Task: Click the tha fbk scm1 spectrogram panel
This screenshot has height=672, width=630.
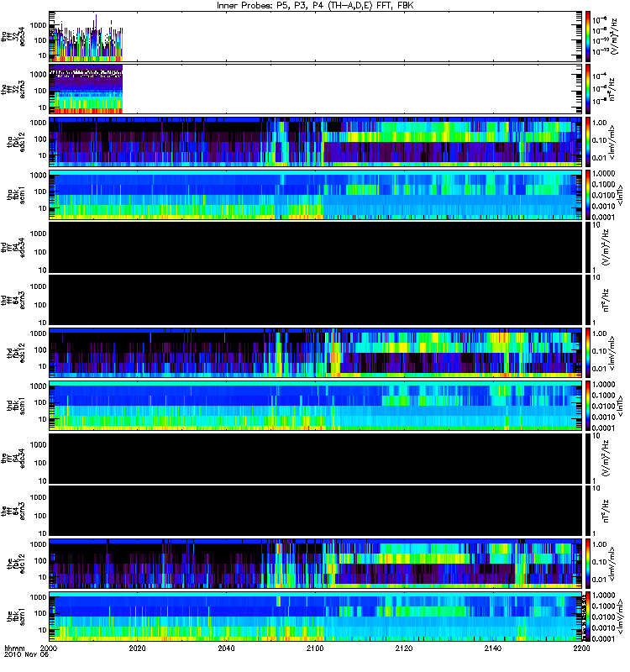Action: (x=315, y=195)
